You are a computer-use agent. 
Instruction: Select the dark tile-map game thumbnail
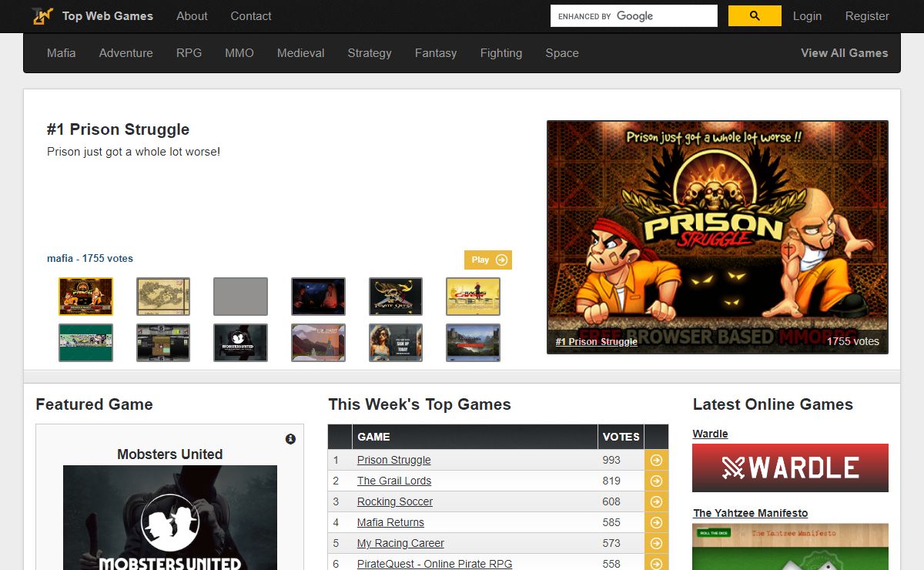(163, 343)
